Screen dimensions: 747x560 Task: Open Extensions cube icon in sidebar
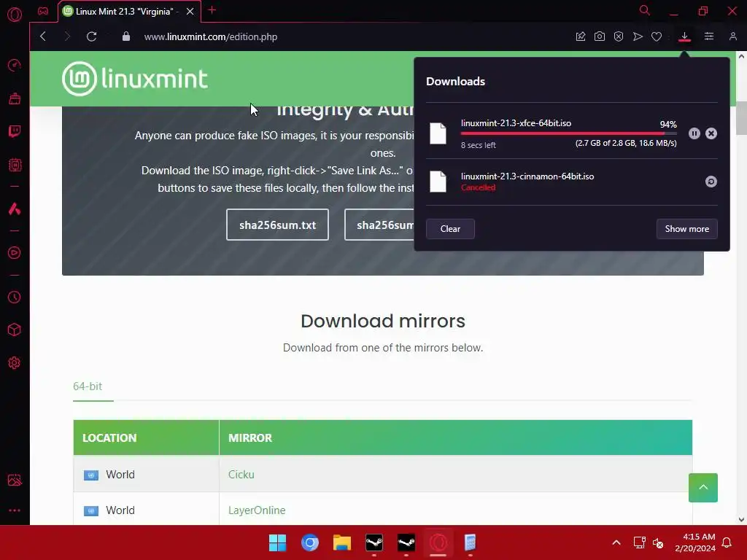[15, 330]
